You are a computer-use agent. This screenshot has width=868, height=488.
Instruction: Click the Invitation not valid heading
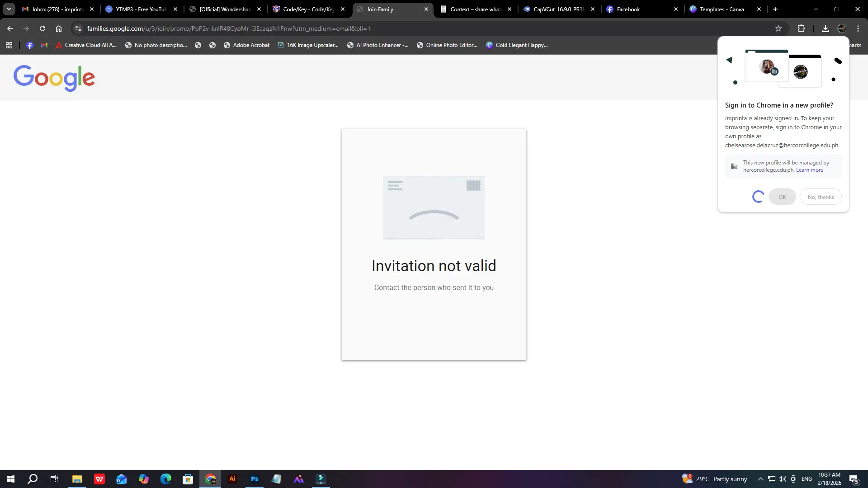tap(434, 266)
